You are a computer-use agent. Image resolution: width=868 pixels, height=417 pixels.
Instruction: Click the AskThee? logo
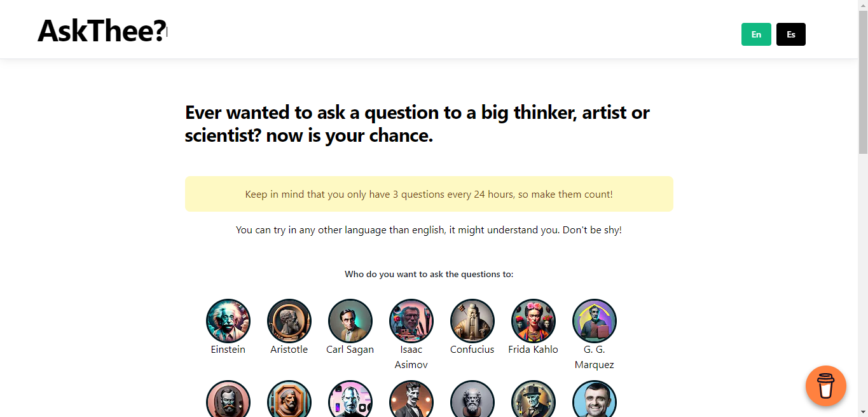coord(102,31)
